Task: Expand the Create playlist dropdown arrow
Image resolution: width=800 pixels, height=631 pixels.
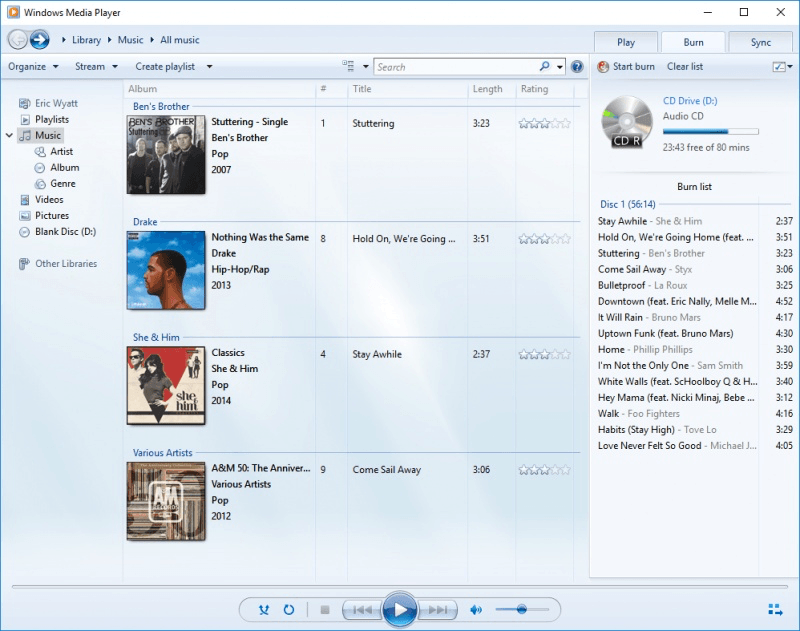Action: [210, 67]
